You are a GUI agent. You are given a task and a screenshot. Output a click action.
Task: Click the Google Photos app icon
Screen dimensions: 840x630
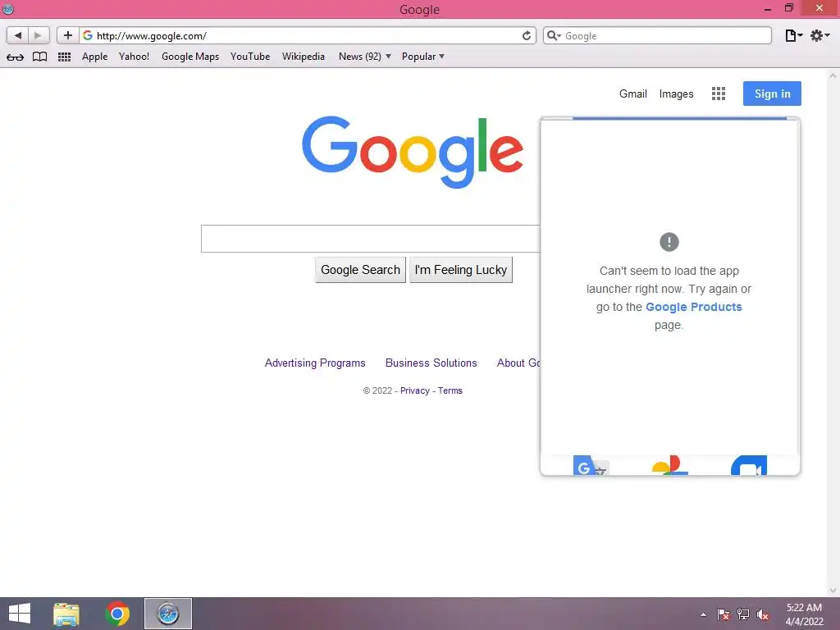coord(669,465)
